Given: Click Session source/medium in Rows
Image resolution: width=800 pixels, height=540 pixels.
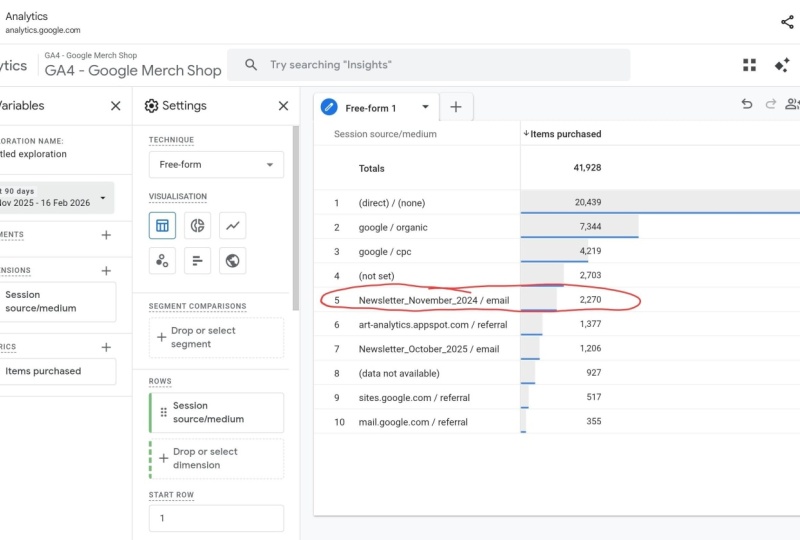Looking at the screenshot, I should pos(216,412).
